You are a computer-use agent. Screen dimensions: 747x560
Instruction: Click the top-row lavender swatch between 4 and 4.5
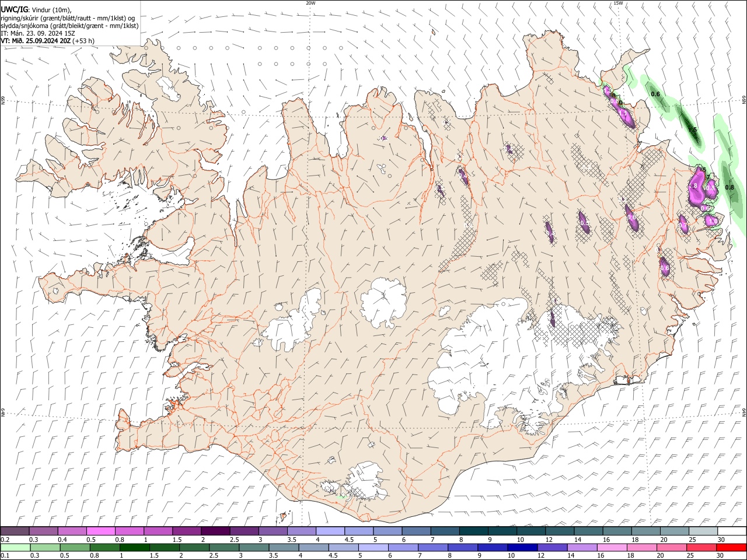pos(330,531)
